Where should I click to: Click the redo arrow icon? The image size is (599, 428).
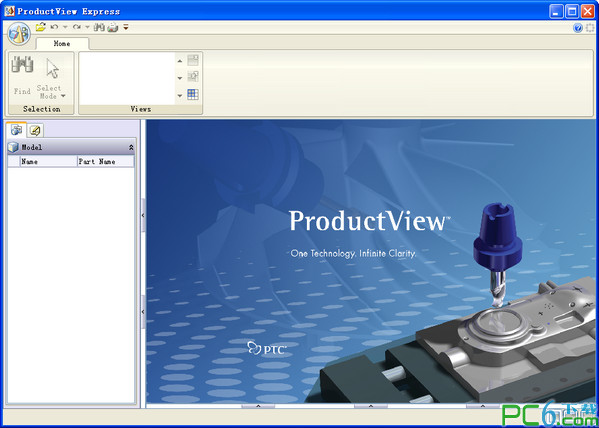(77, 28)
